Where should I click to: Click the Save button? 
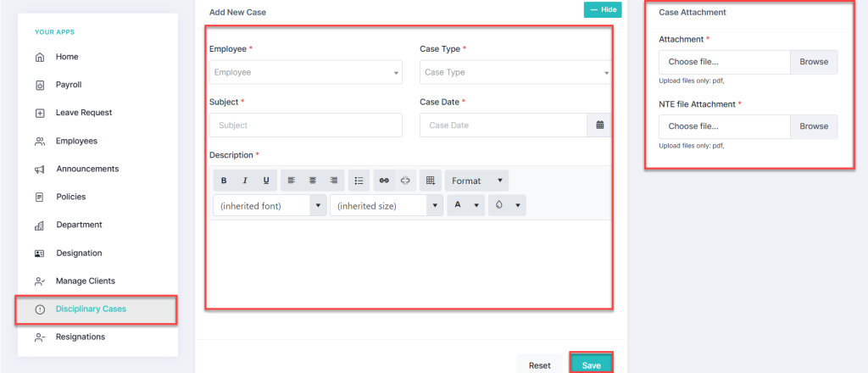click(x=591, y=365)
